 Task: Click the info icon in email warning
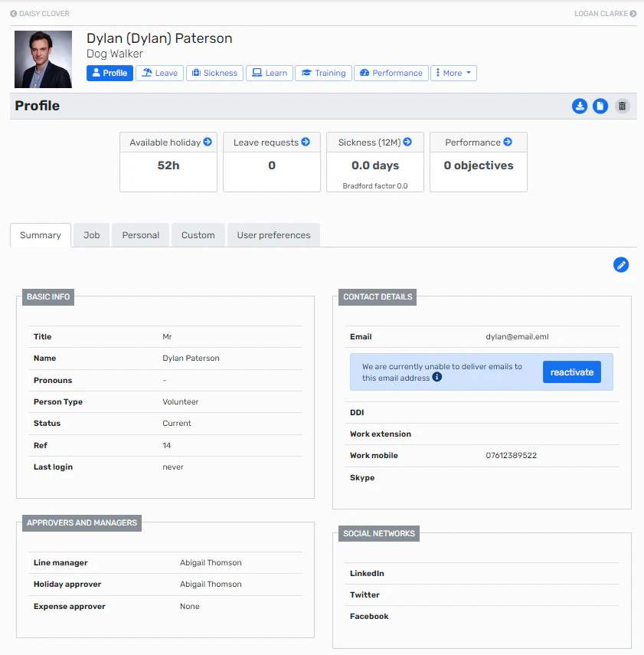[x=437, y=378]
